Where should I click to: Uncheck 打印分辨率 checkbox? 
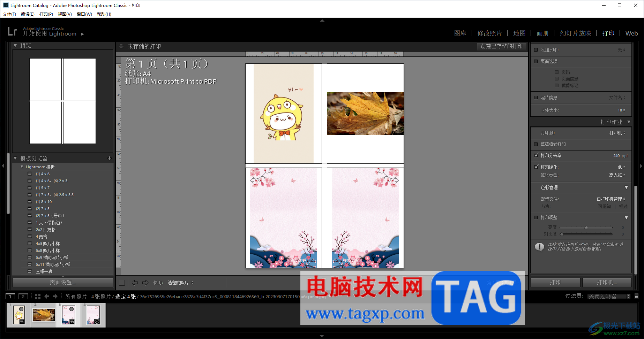tap(536, 155)
